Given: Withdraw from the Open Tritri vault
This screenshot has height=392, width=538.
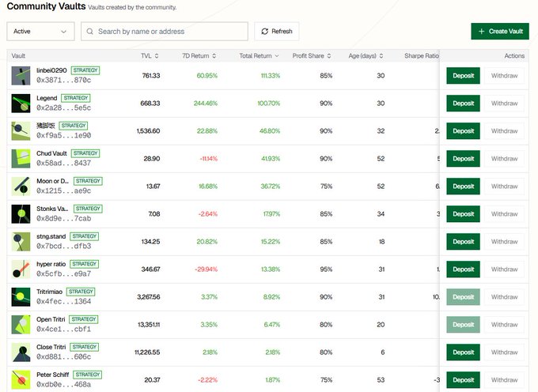Looking at the screenshot, I should pos(504,325).
